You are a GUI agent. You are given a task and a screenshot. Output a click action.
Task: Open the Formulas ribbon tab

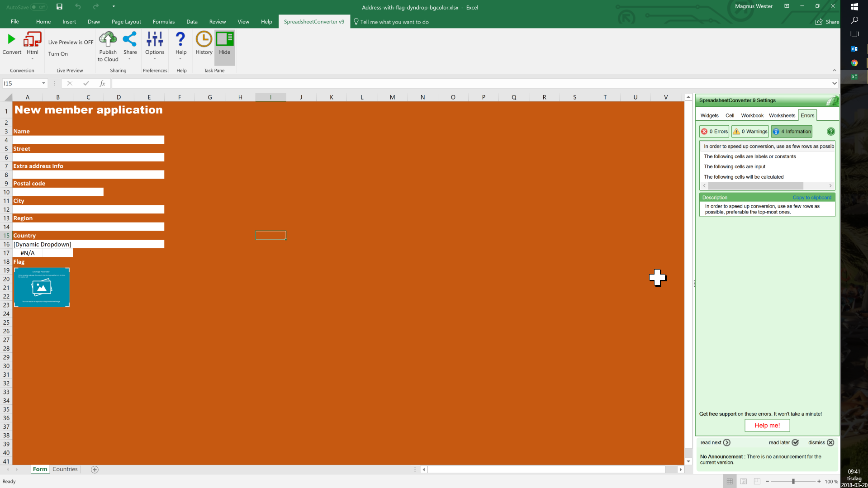(163, 21)
